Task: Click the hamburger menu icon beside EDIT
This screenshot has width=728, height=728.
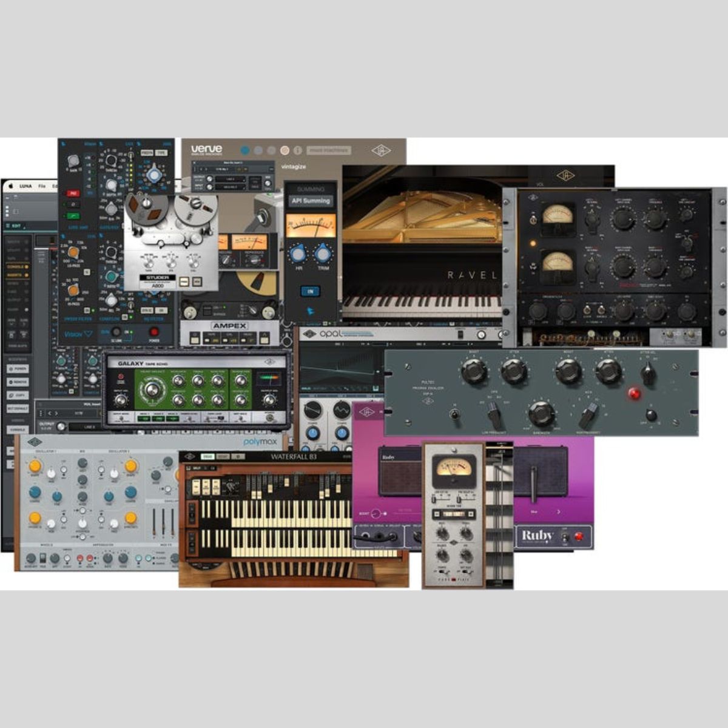Action: (7, 226)
